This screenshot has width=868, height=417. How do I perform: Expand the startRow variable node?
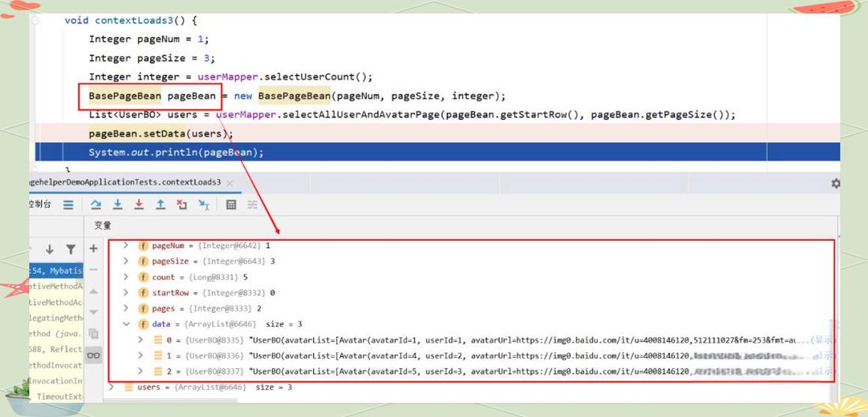(126, 292)
